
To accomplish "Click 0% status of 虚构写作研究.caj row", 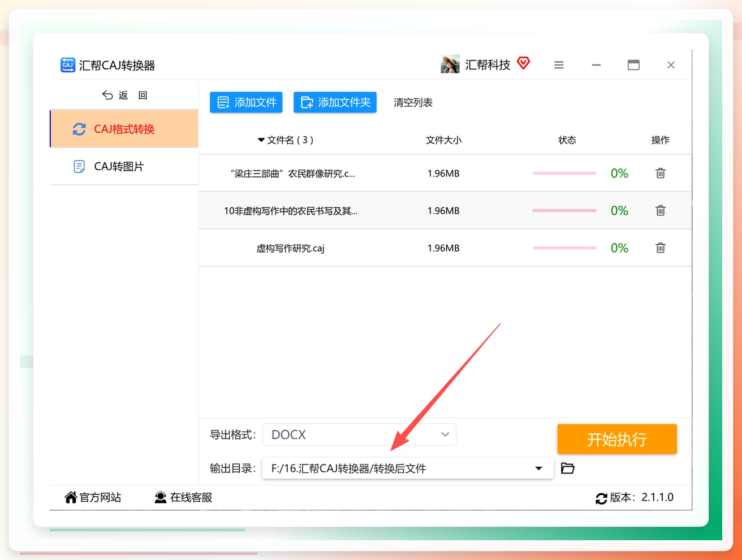I will point(619,248).
